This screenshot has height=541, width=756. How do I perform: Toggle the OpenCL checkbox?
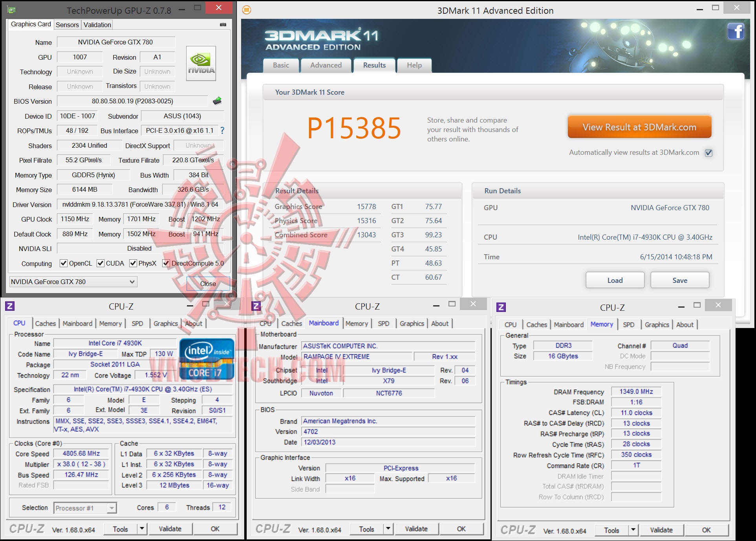click(63, 263)
